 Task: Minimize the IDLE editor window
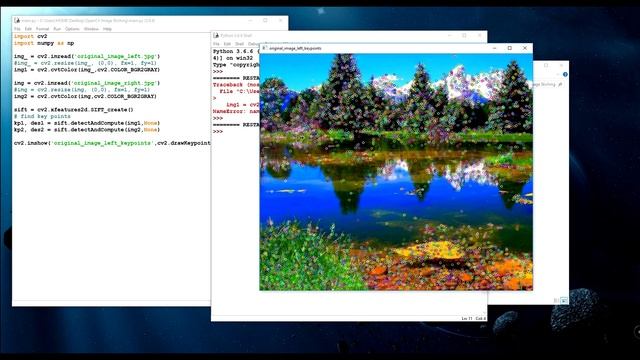click(x=250, y=20)
